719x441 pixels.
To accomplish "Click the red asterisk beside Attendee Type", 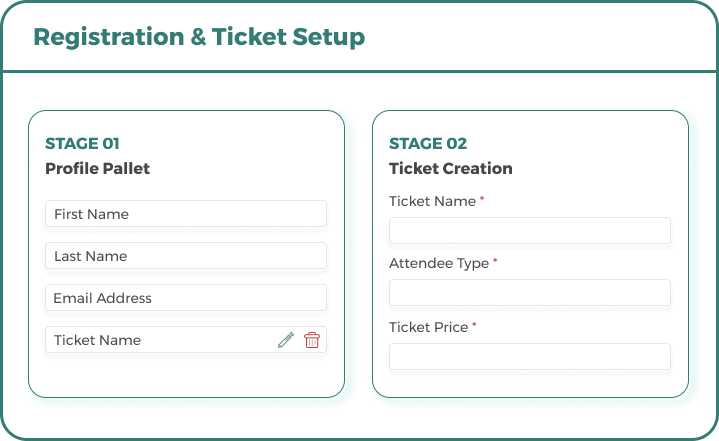I will coord(495,260).
